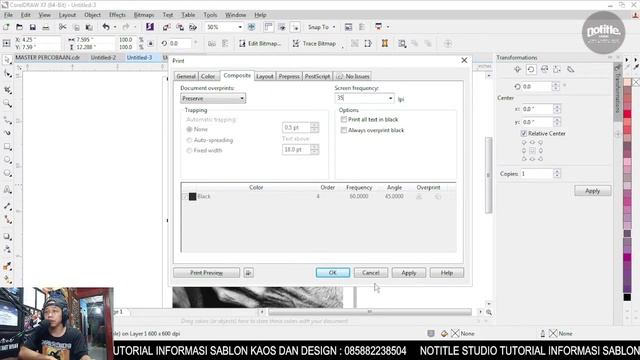Select Position icon in Transformations docker
Screen dimensions: 640x360
(518, 69)
